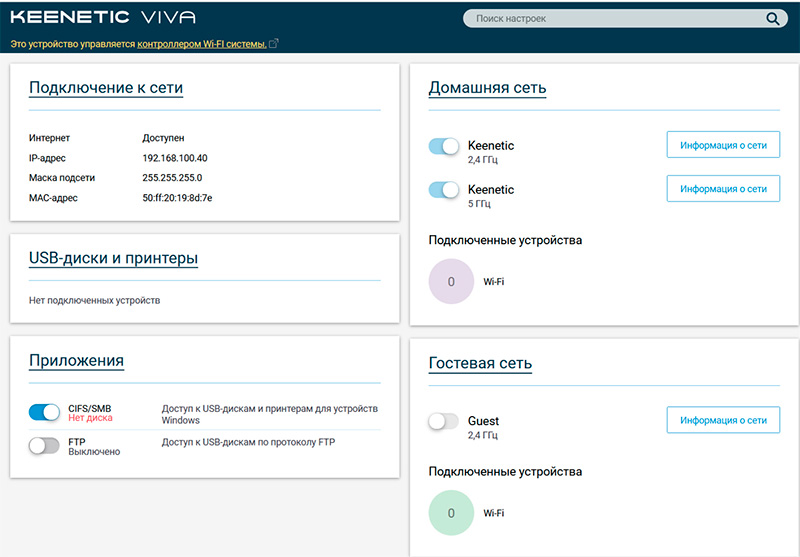Viewport: 800px width, 557px height.
Task: Enable the FTP application toggle
Action: coord(45,445)
